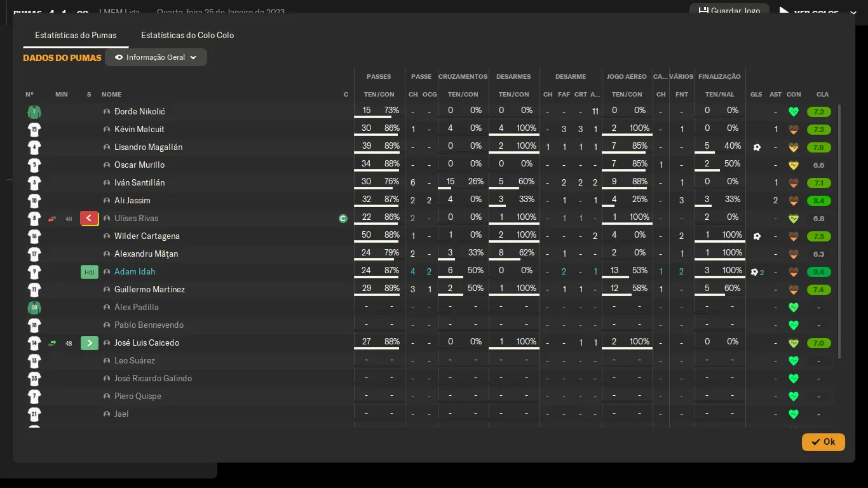
Task: Expand the chevron at the top-right corner
Action: pos(853,13)
